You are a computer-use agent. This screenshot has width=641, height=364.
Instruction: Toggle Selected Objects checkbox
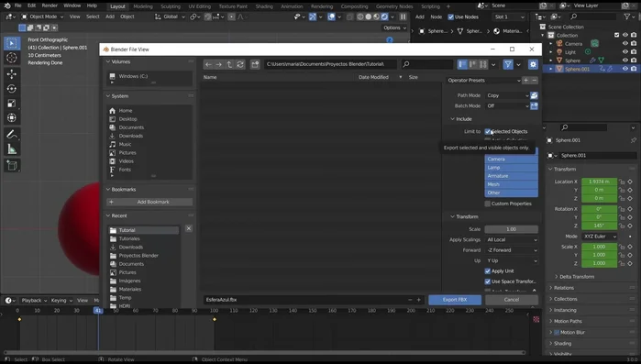487,131
